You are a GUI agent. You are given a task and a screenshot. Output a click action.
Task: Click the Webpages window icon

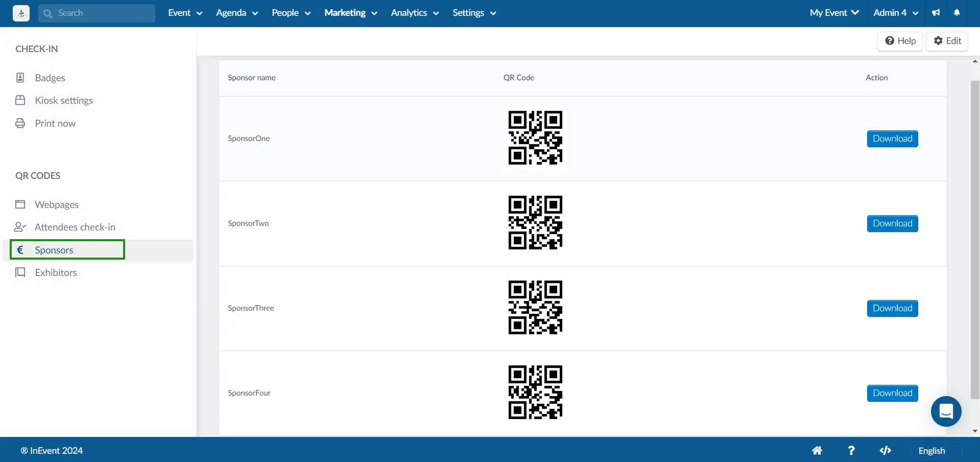coord(20,204)
